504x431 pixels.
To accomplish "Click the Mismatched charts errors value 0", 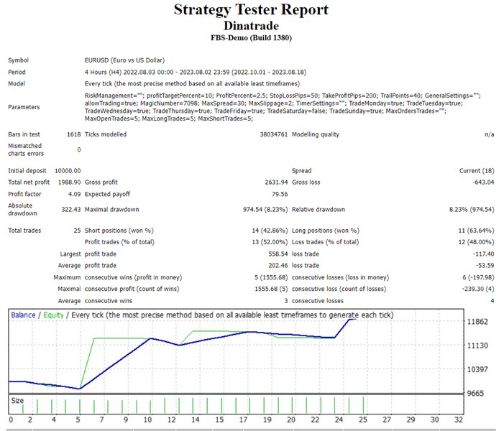I will (79, 149).
